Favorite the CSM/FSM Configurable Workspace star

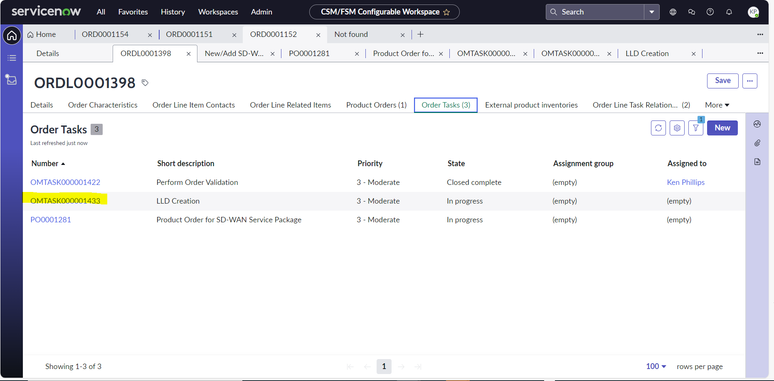[446, 12]
